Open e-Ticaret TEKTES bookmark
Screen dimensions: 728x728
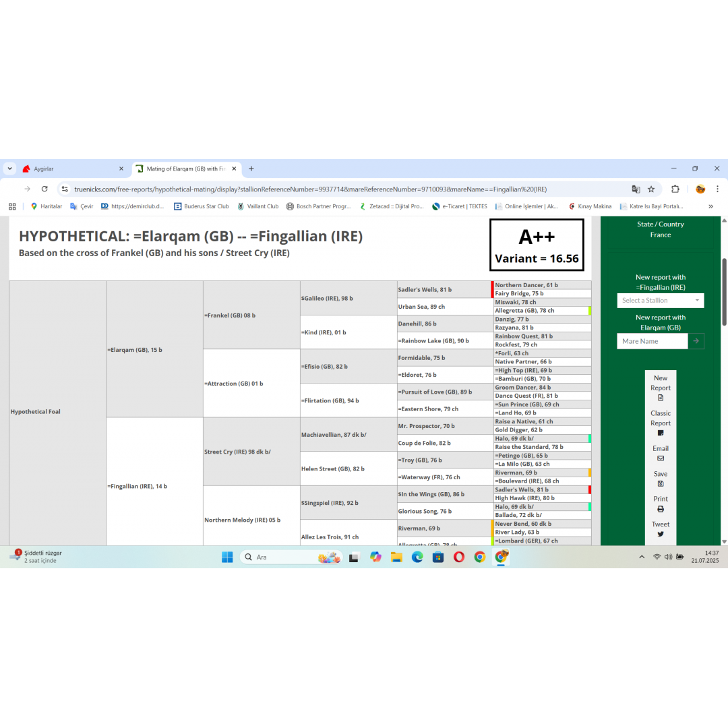click(x=459, y=206)
